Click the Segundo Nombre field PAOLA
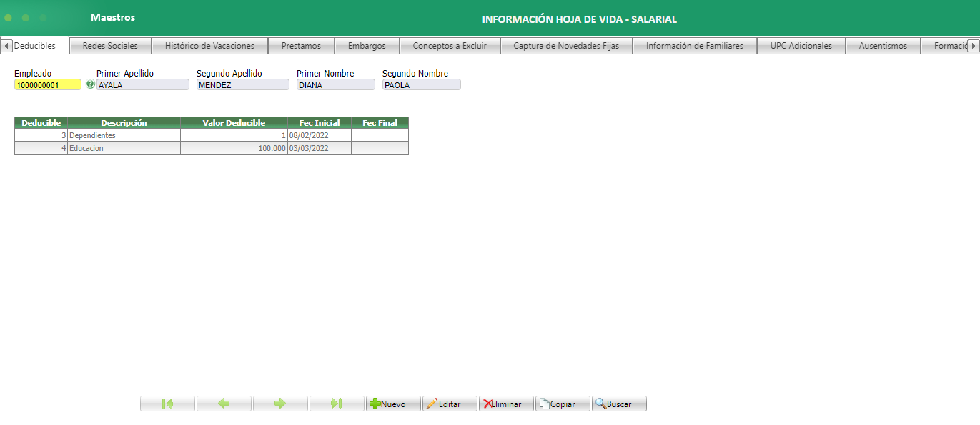 tap(422, 84)
